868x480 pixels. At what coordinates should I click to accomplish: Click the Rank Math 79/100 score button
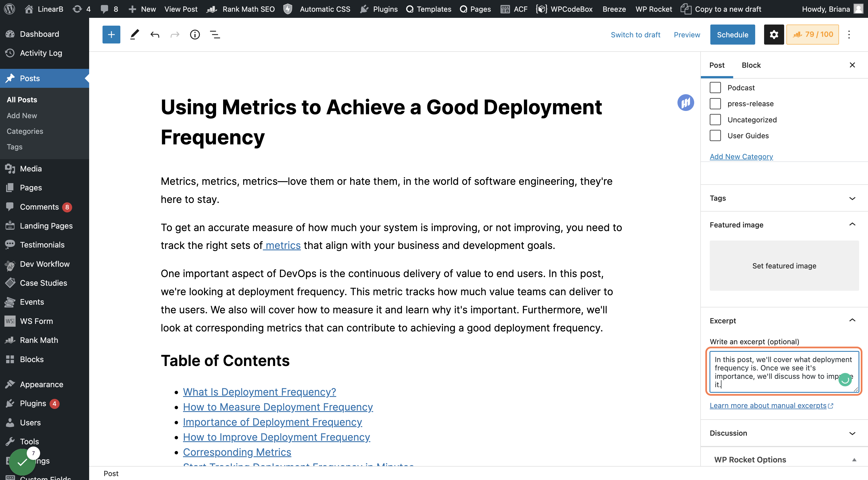click(812, 34)
